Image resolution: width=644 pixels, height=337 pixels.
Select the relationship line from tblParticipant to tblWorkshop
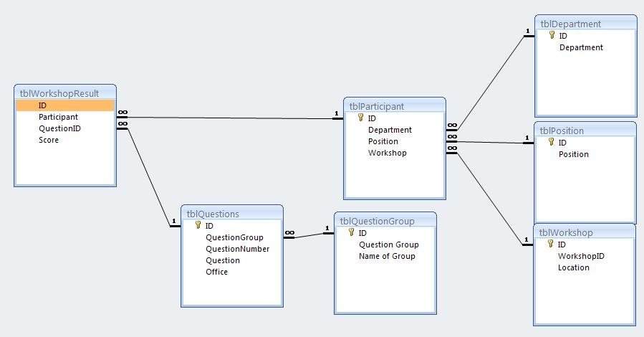click(489, 197)
